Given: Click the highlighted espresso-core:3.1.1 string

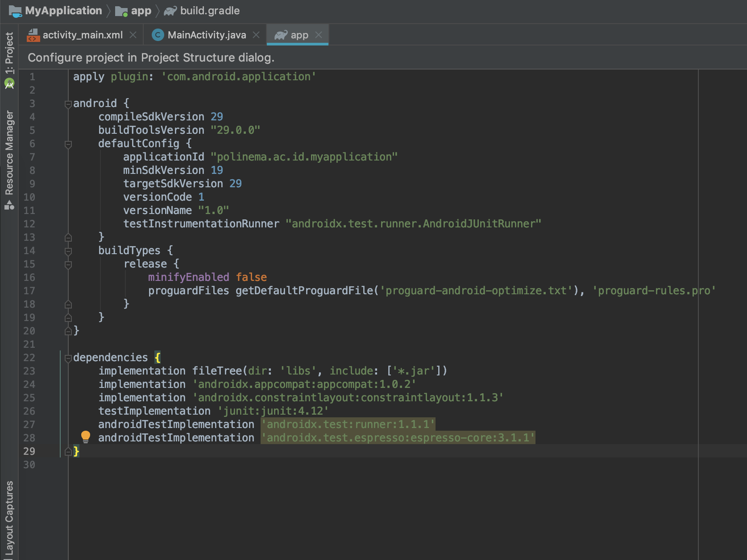Looking at the screenshot, I should tap(398, 438).
